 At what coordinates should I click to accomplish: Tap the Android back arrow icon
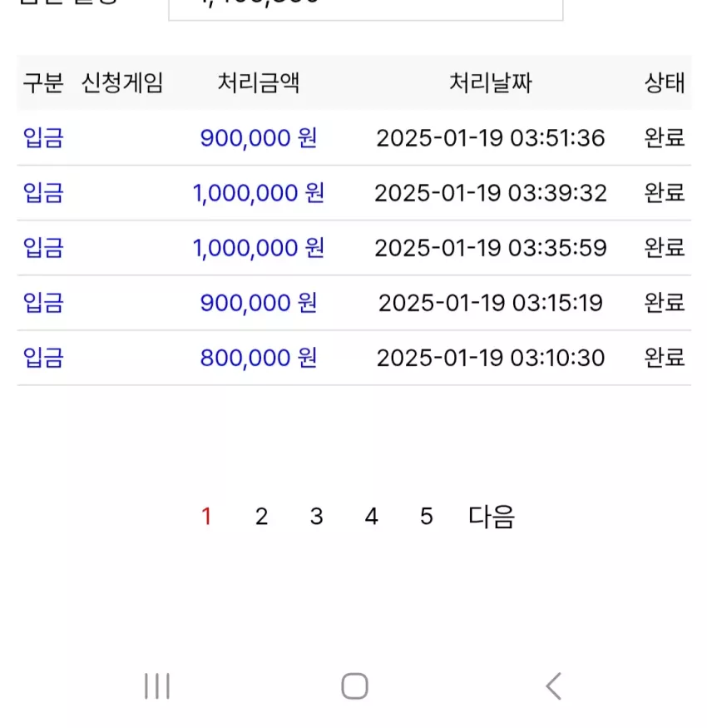click(x=553, y=686)
